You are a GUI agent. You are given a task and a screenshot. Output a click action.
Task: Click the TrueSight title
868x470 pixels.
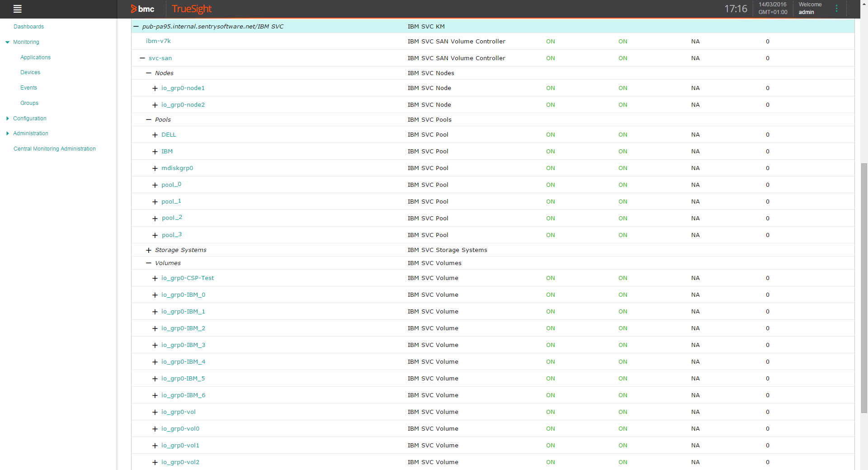click(192, 9)
